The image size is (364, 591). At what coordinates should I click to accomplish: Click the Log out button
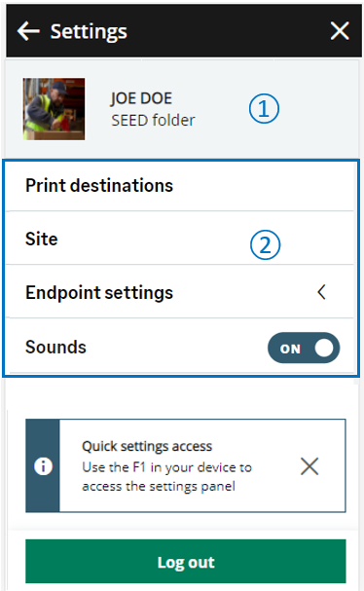click(185, 562)
